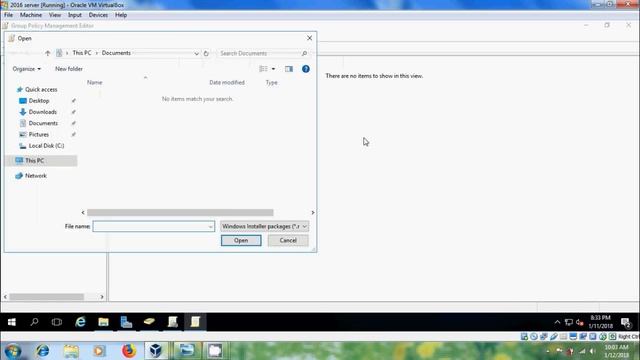
Task: Open guest network tray icon
Action: pos(569,322)
